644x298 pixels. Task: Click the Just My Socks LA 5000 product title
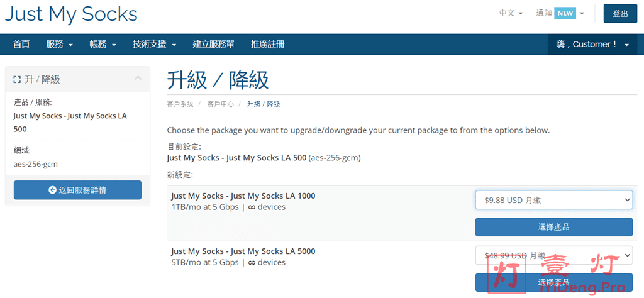click(243, 251)
